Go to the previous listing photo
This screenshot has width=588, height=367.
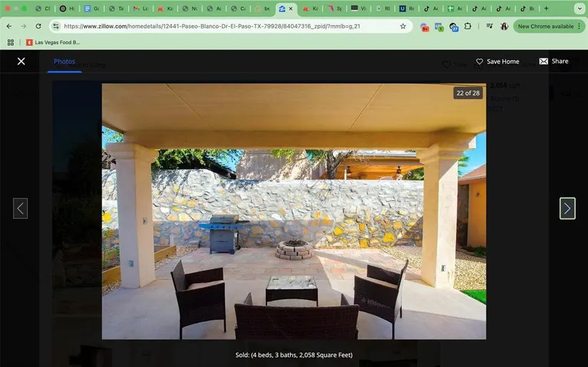pyautogui.click(x=21, y=208)
